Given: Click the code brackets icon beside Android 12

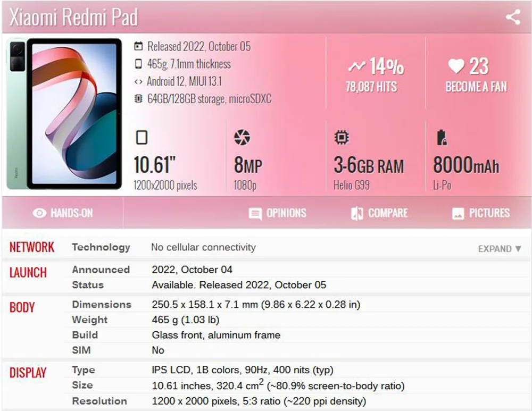Looking at the screenshot, I should 138,82.
